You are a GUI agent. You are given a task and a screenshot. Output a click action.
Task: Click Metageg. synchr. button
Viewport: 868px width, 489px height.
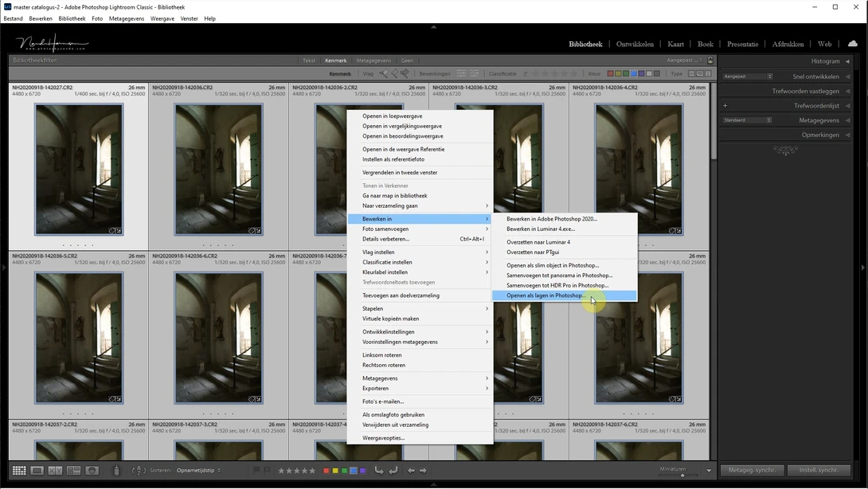(x=752, y=470)
